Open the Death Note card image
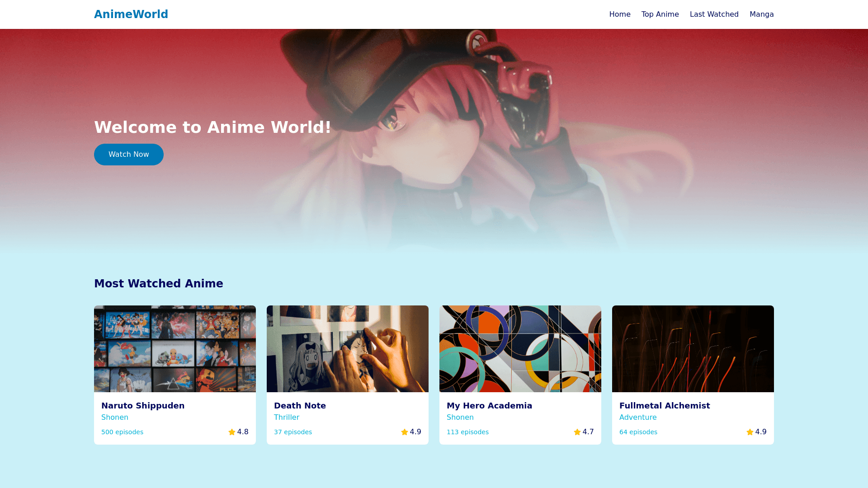The height and width of the screenshot is (488, 868). (x=348, y=349)
